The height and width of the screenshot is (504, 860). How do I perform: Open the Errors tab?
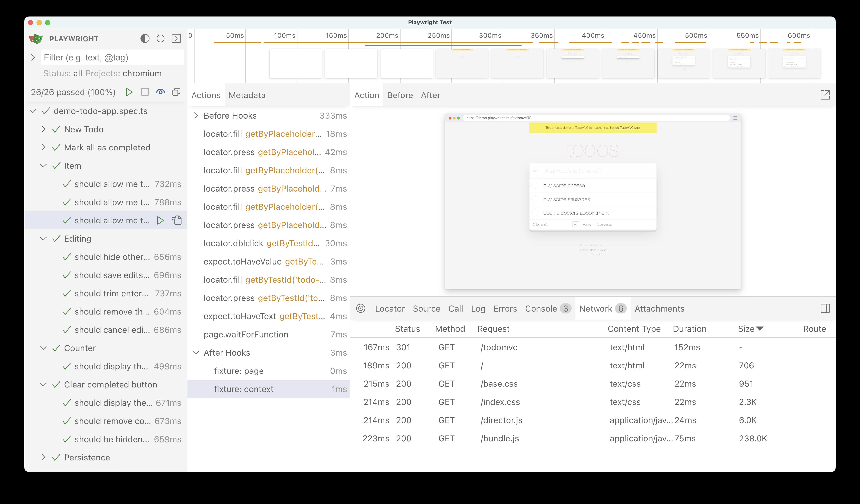pyautogui.click(x=505, y=309)
